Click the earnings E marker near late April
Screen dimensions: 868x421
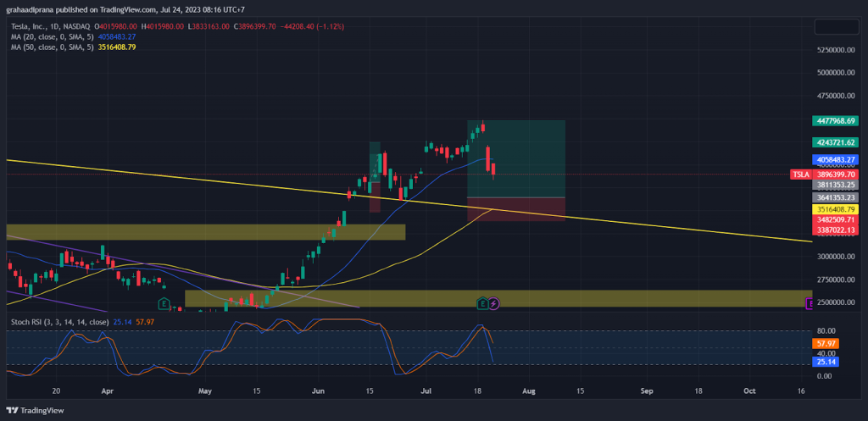pyautogui.click(x=164, y=303)
